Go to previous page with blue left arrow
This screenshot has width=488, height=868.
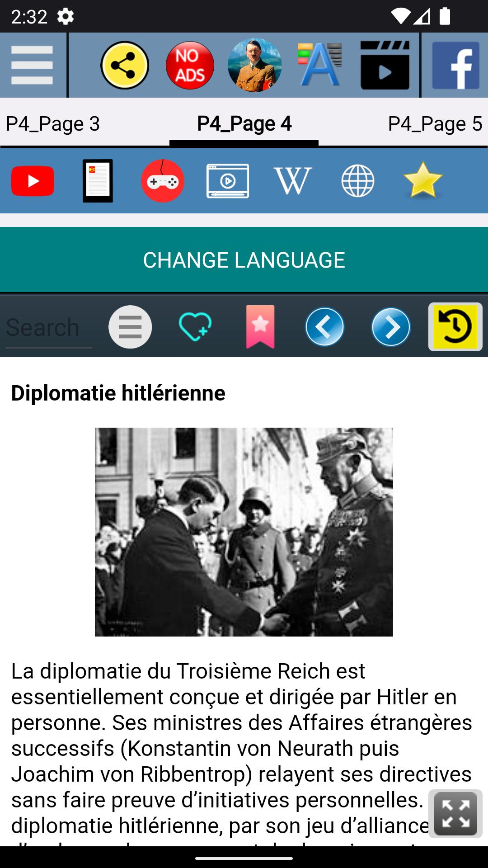point(324,326)
